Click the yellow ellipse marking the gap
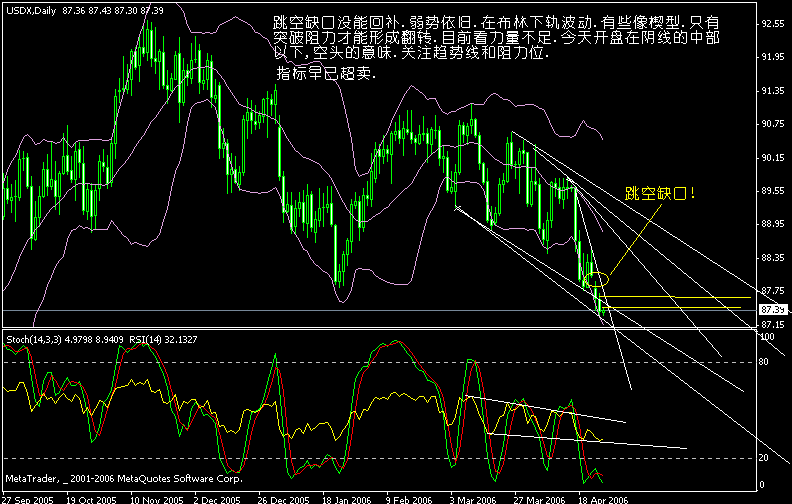 tap(596, 279)
